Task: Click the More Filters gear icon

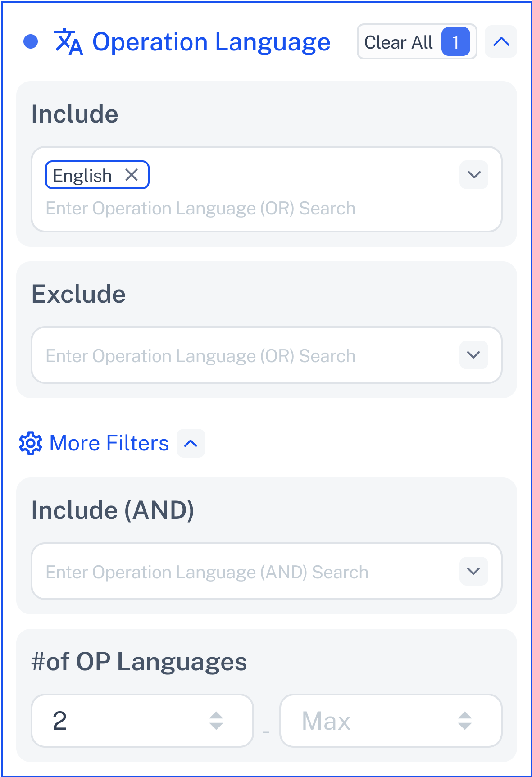Action: click(x=31, y=443)
